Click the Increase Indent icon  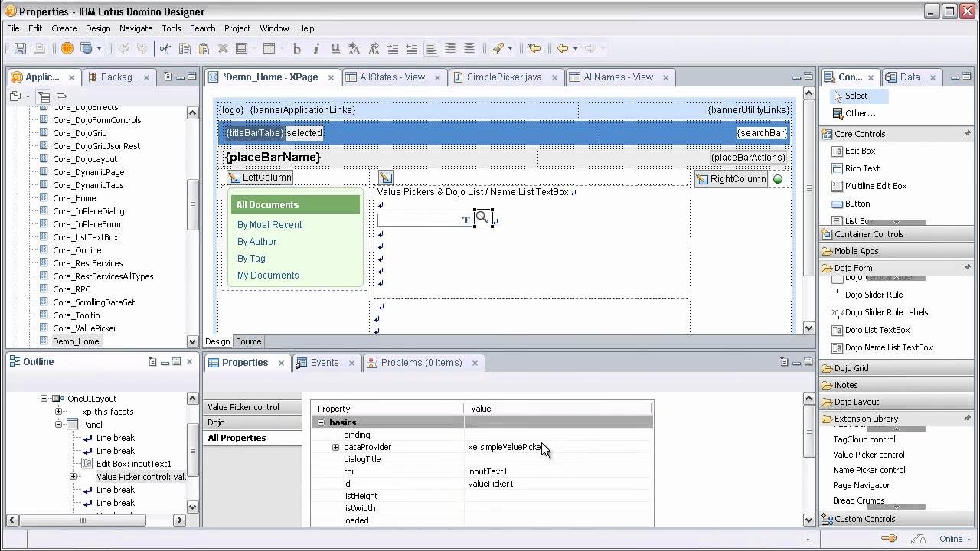(x=393, y=48)
